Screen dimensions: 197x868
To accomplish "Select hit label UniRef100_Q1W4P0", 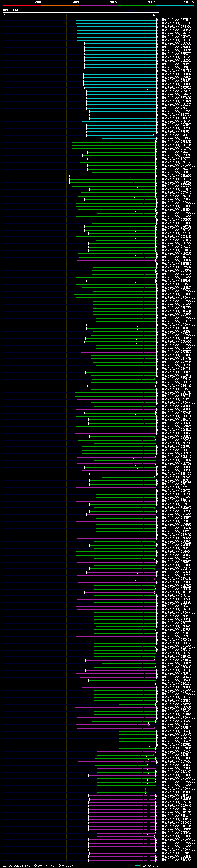I will [x=177, y=742].
